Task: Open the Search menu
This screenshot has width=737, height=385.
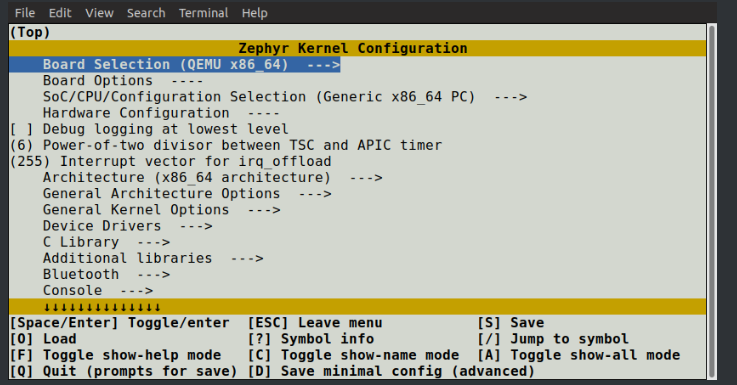Action: (146, 13)
